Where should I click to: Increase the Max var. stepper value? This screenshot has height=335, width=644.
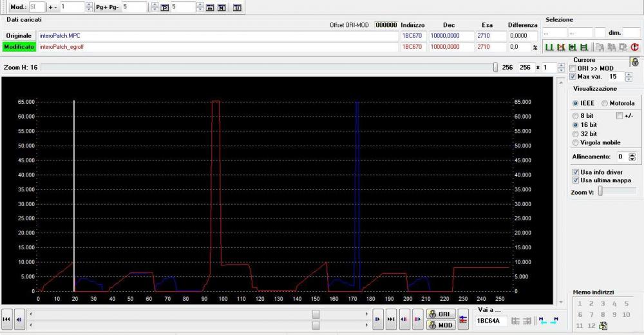point(629,74)
